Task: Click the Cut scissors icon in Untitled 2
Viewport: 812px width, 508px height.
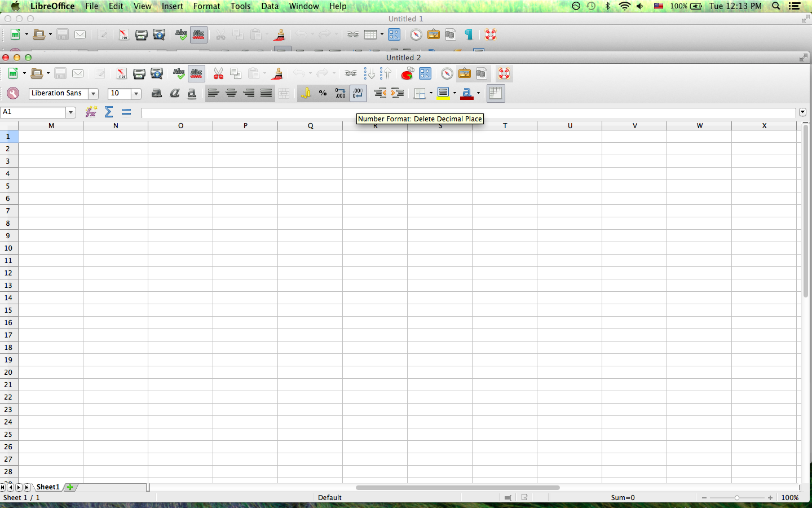Action: pyautogui.click(x=218, y=74)
